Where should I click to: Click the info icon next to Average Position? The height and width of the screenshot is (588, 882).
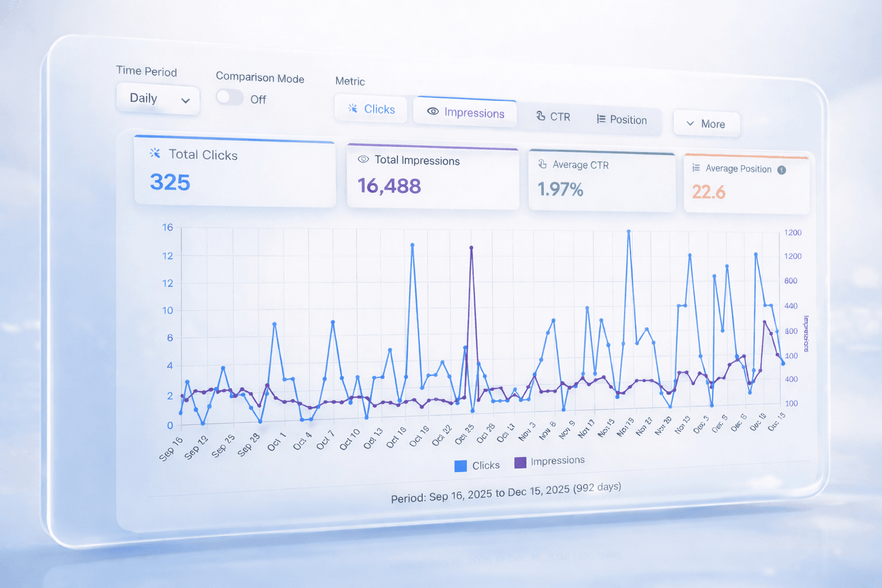(x=782, y=170)
